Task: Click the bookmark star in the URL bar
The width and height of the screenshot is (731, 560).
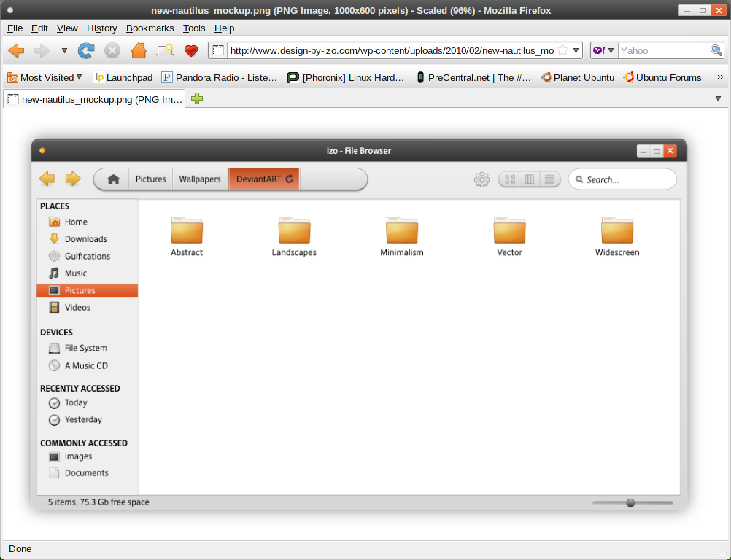Action: (x=562, y=51)
